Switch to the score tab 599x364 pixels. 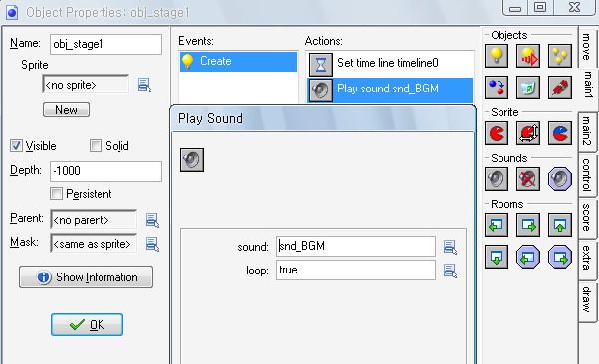coord(587,218)
